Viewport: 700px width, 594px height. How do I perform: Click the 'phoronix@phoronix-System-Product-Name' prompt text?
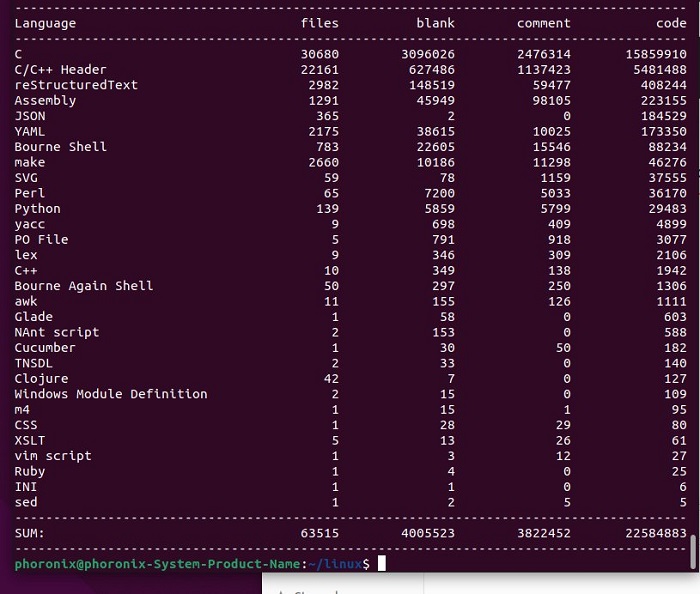pos(158,565)
